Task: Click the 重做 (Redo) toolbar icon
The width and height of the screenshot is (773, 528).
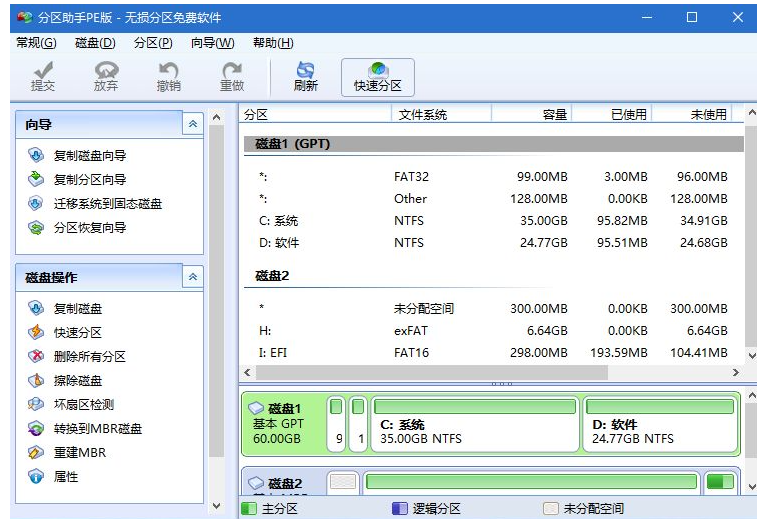Action: coord(232,76)
